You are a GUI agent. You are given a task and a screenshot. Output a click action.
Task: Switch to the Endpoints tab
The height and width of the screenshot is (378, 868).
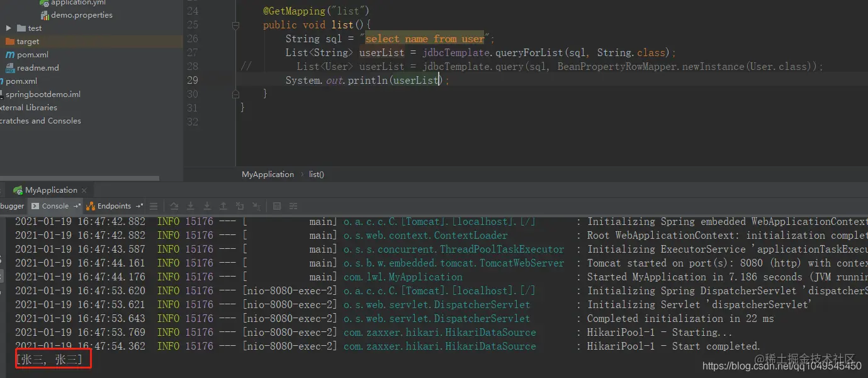[114, 206]
